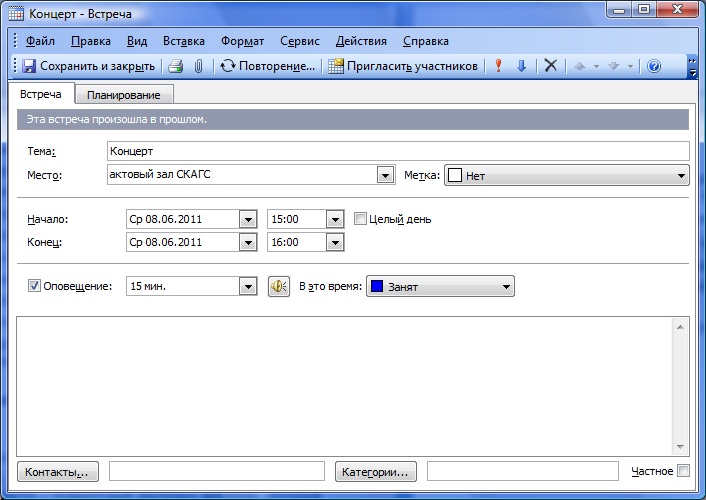706x500 pixels.
Task: Open toolbar options overflow chevron
Action: pos(692,67)
